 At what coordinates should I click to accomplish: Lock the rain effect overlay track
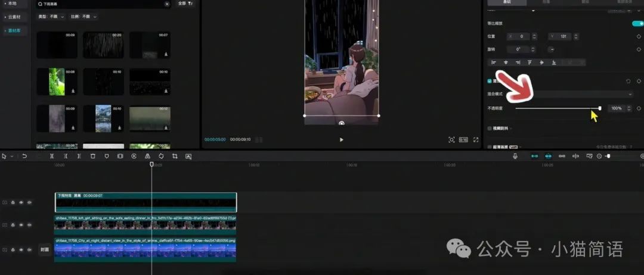coord(13,202)
